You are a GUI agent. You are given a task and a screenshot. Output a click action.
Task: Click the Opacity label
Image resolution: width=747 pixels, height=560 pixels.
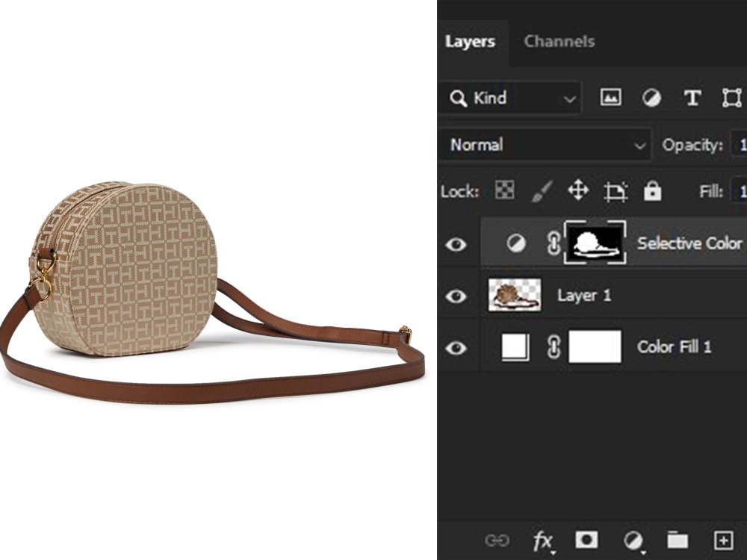pos(692,146)
